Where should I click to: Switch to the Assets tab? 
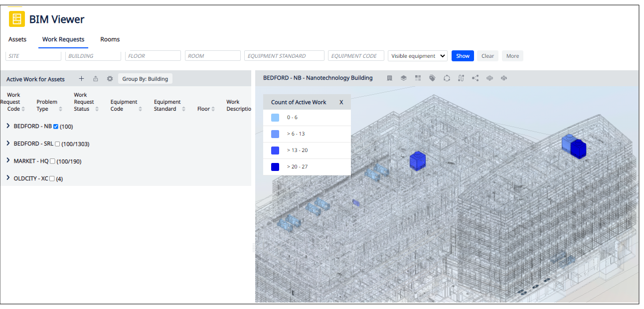tap(17, 39)
